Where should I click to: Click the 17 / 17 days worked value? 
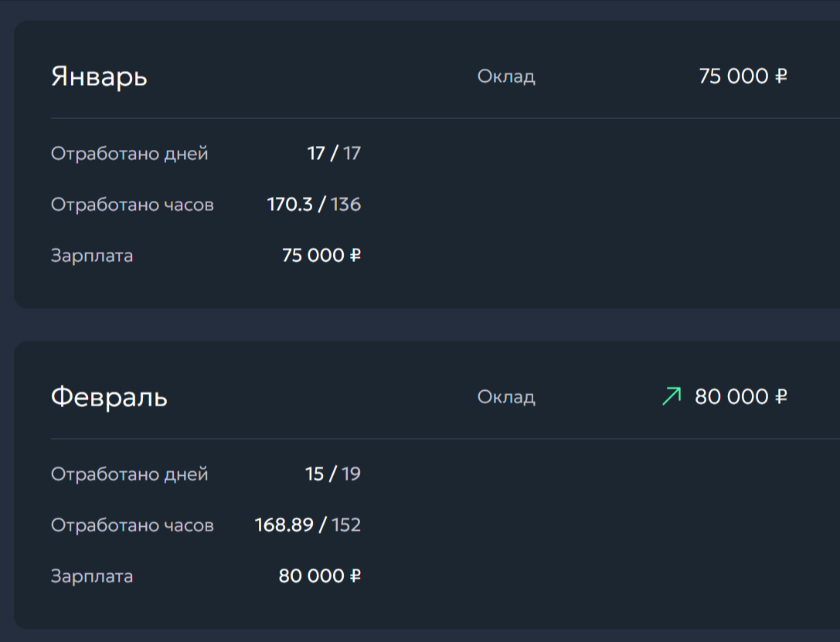coord(334,154)
